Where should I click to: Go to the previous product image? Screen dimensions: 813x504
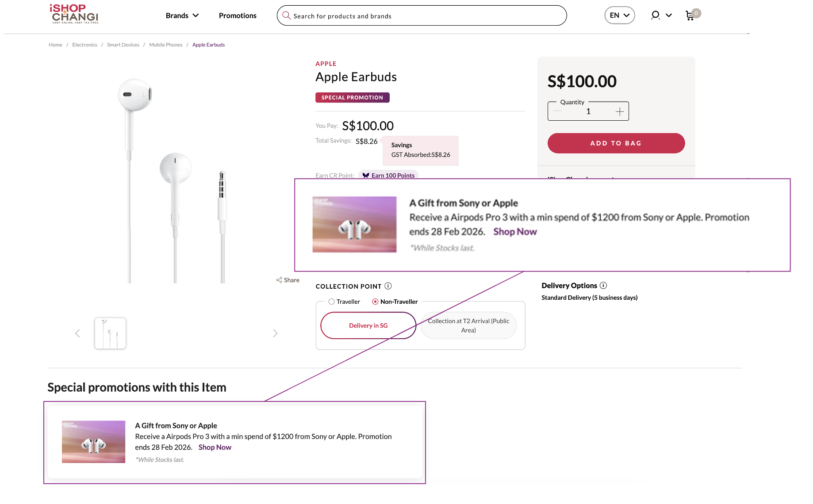tap(77, 333)
